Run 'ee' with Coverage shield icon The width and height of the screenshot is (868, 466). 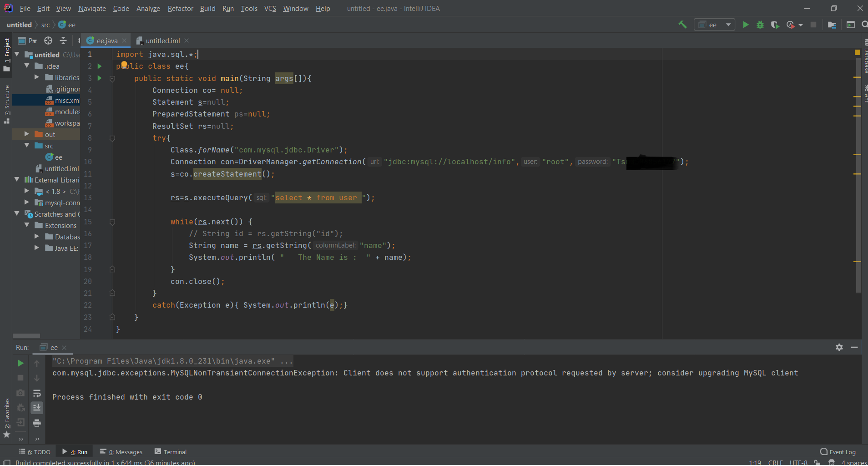point(775,25)
